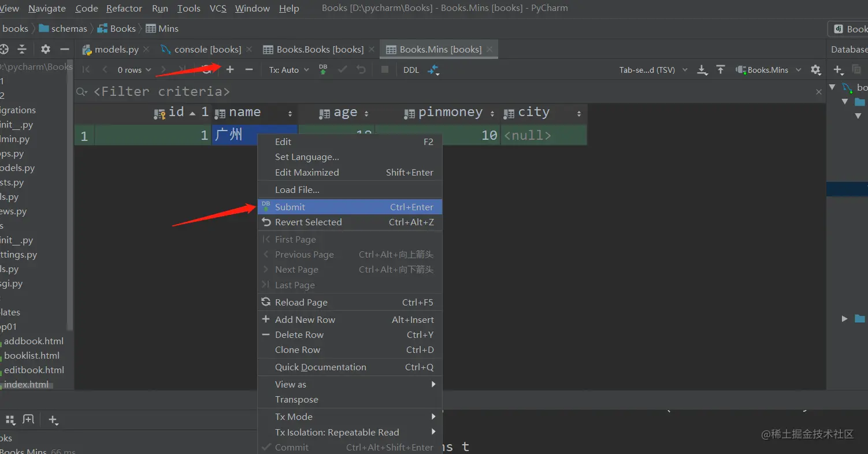Choose Clone Row in context menu

point(350,350)
